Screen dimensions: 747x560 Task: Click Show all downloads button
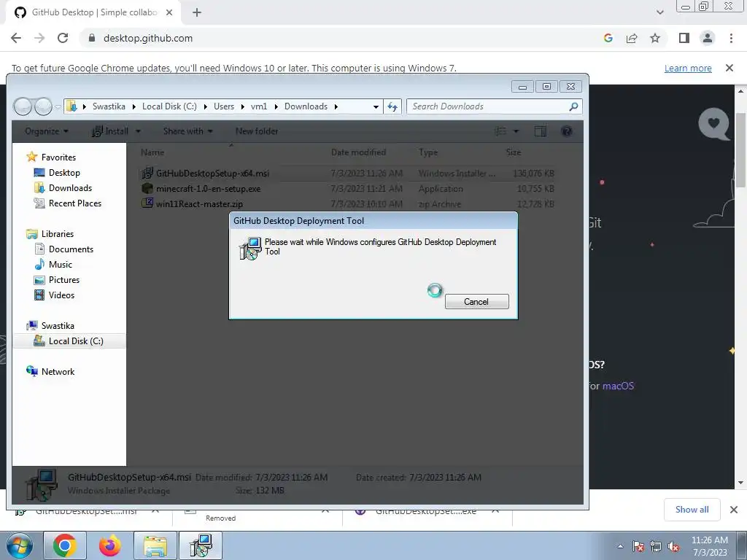[x=692, y=510]
